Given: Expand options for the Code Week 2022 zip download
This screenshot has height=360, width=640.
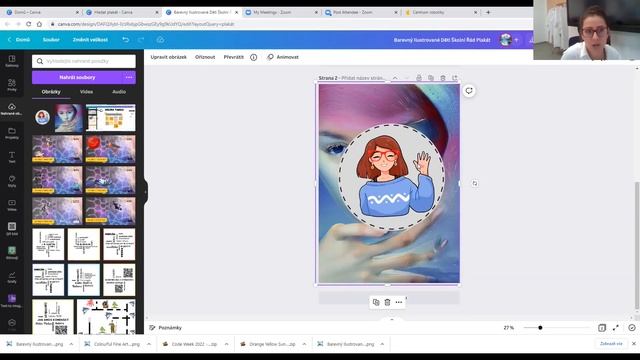Looking at the screenshot, I should tap(227, 344).
